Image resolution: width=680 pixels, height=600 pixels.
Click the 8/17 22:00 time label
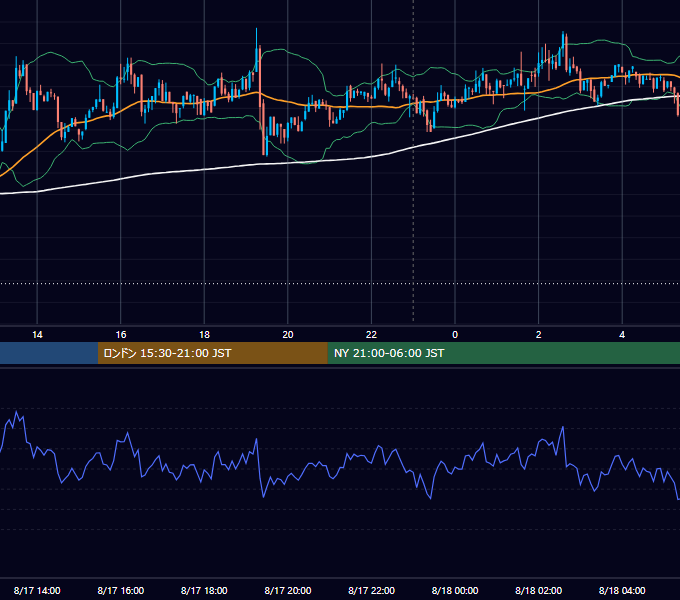point(371,590)
